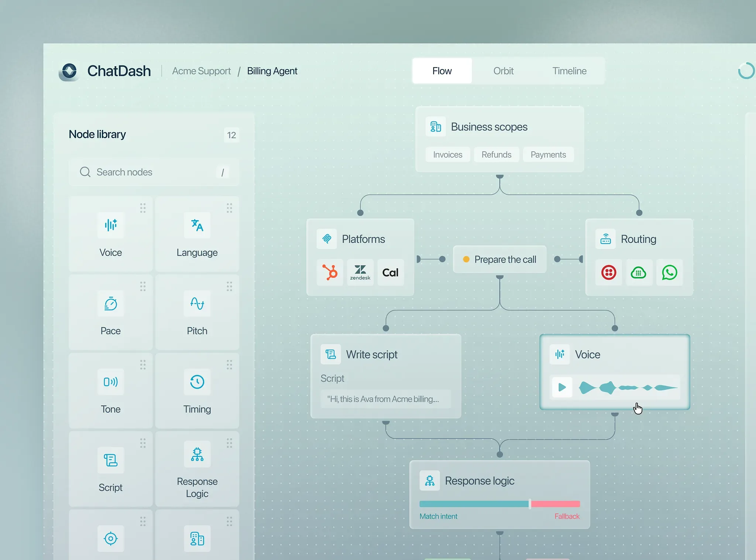The width and height of the screenshot is (756, 560).
Task: Click the HubSpot platform icon
Action: point(330,273)
